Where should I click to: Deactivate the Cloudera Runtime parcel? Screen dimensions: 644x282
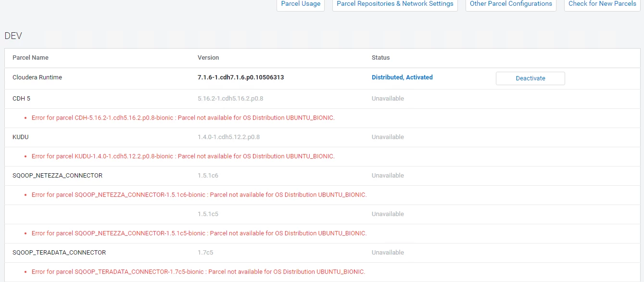pyautogui.click(x=530, y=78)
